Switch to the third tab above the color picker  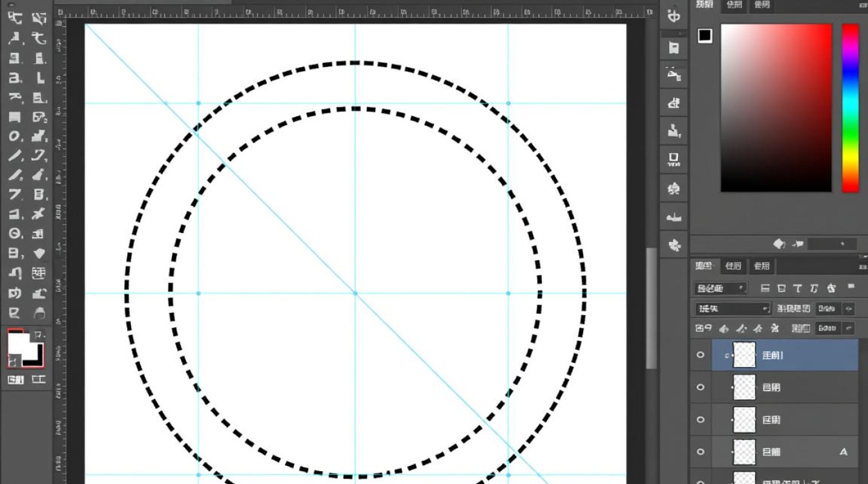click(761, 5)
